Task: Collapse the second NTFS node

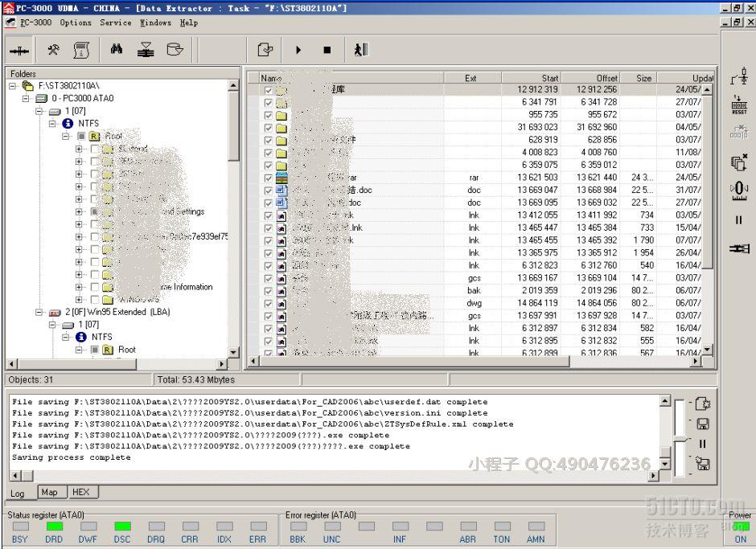Action: [x=66, y=337]
